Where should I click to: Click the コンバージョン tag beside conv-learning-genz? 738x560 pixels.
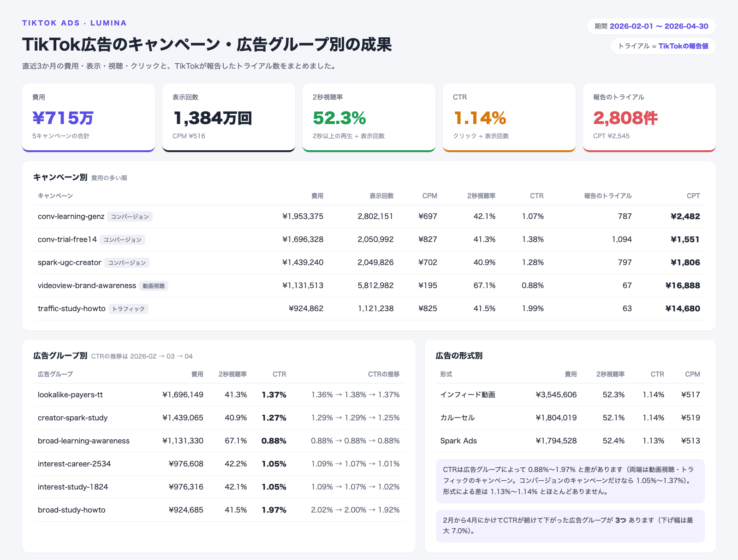click(x=130, y=217)
